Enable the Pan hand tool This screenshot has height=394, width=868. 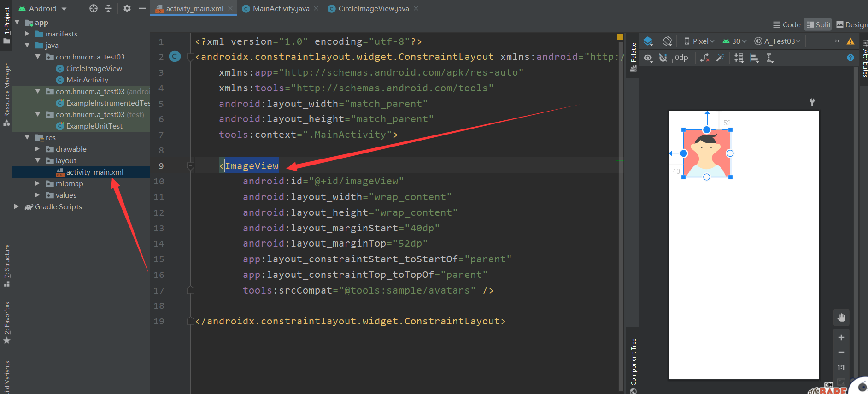[x=841, y=317]
